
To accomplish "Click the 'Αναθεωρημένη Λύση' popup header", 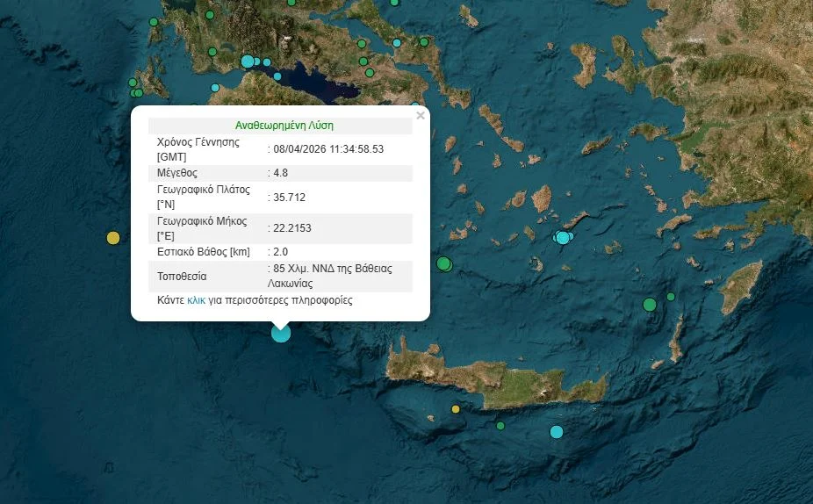I will tap(284, 126).
